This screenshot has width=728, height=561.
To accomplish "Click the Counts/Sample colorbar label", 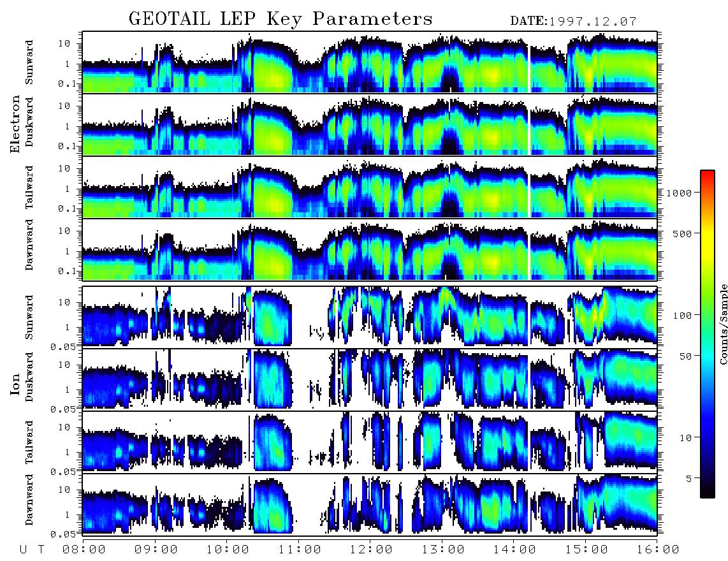I will (723, 324).
